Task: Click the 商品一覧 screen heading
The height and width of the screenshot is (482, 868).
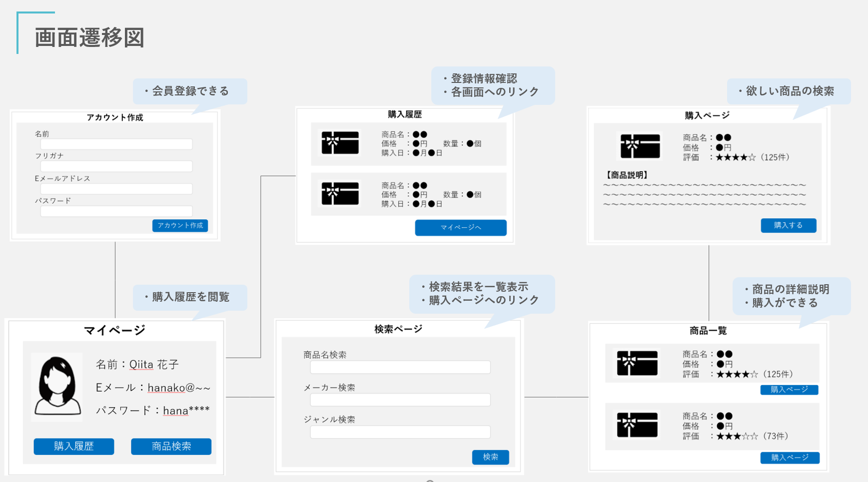Action: (x=708, y=331)
